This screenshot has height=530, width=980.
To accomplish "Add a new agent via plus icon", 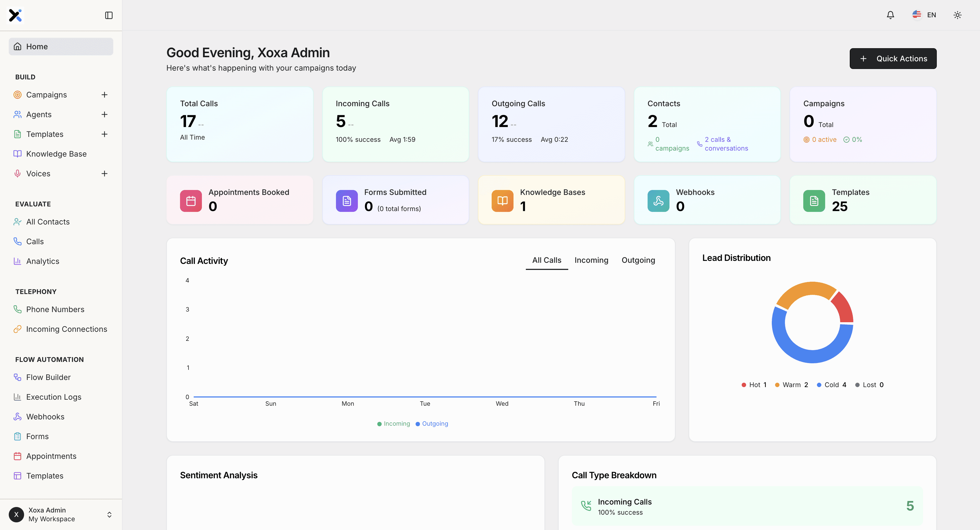I will pos(104,115).
